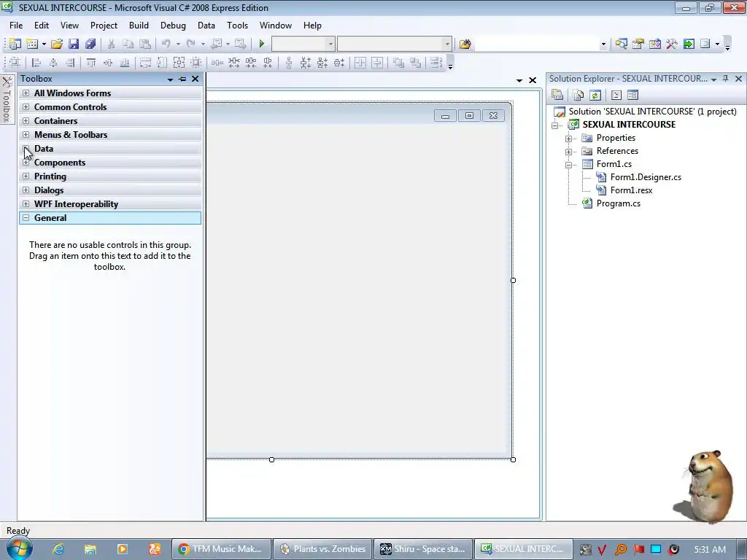Click the Open File folder icon
Viewport: 747px width, 560px height.
[x=57, y=44]
